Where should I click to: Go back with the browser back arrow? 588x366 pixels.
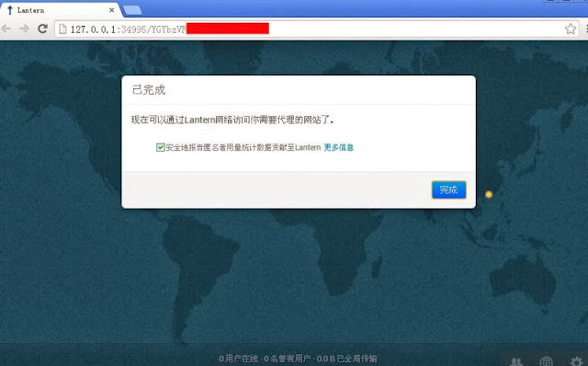click(x=6, y=29)
